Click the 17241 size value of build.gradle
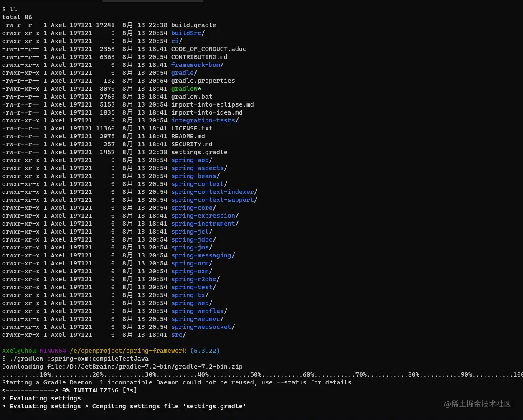This screenshot has height=420, width=523. click(x=105, y=25)
